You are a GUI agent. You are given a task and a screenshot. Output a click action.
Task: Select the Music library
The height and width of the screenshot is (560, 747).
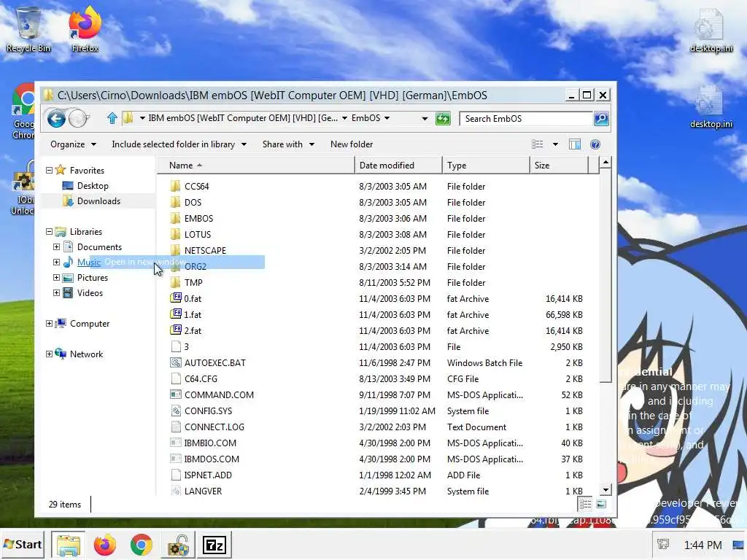(88, 262)
